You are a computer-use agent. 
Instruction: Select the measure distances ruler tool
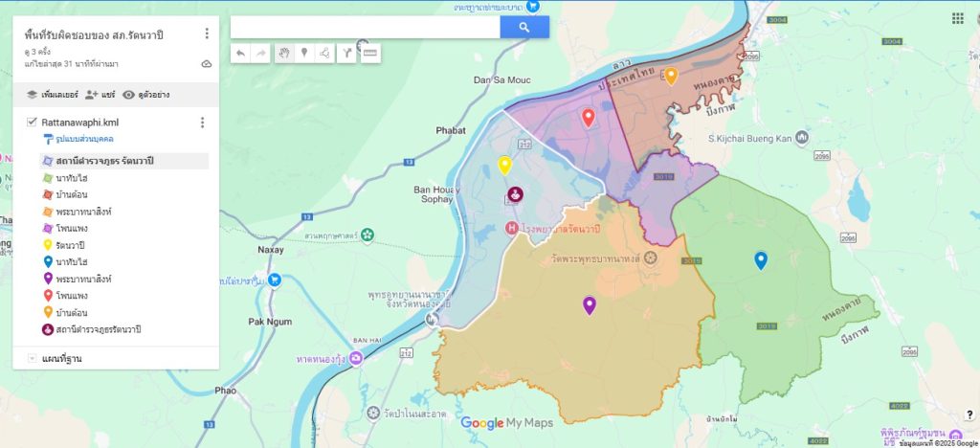click(369, 53)
